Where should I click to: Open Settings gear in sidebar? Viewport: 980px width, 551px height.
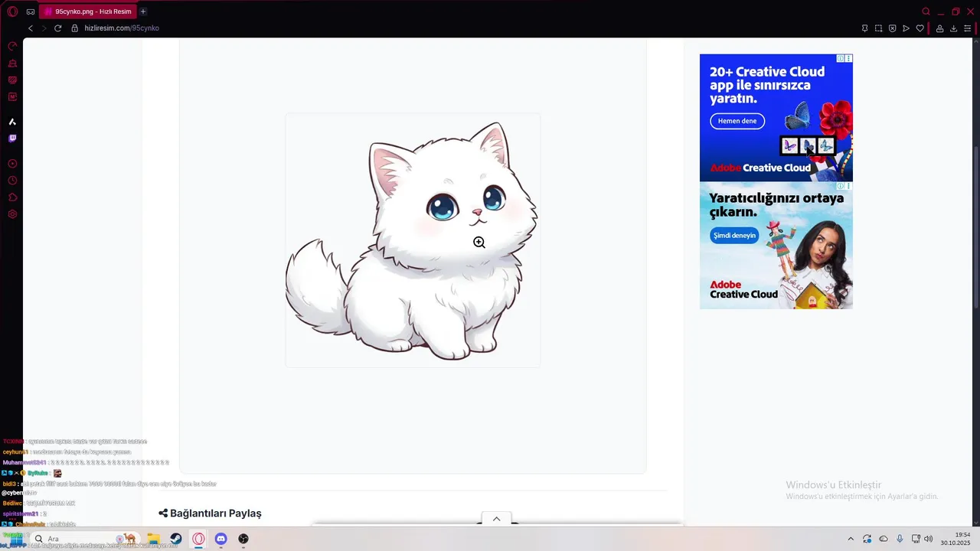(x=12, y=214)
